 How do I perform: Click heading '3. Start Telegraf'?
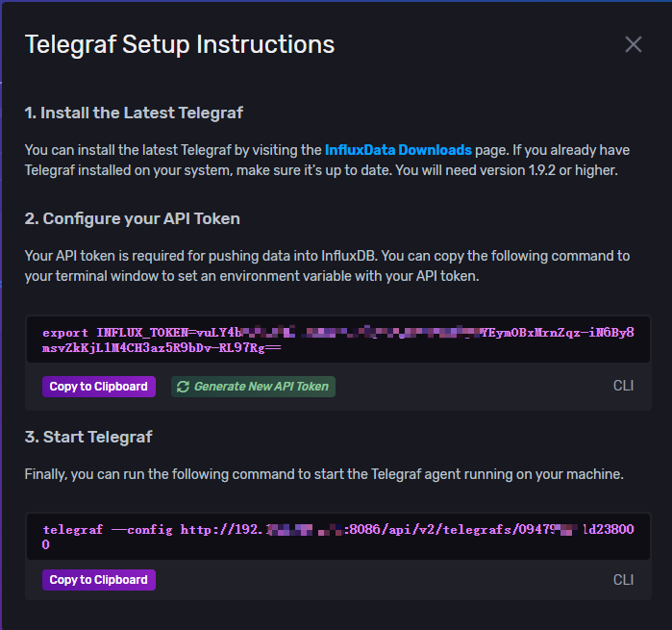point(88,437)
